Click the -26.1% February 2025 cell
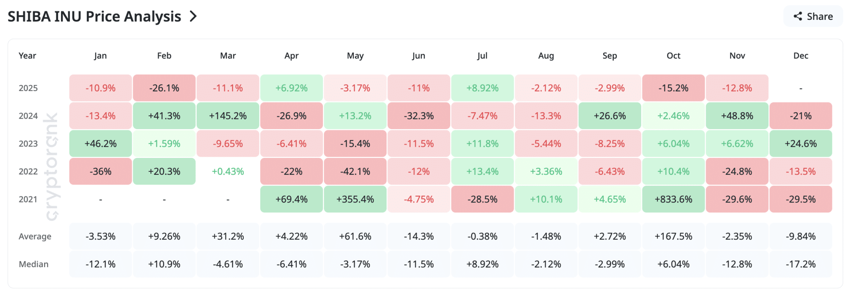Viewport: 868px width, 290px height. (164, 88)
